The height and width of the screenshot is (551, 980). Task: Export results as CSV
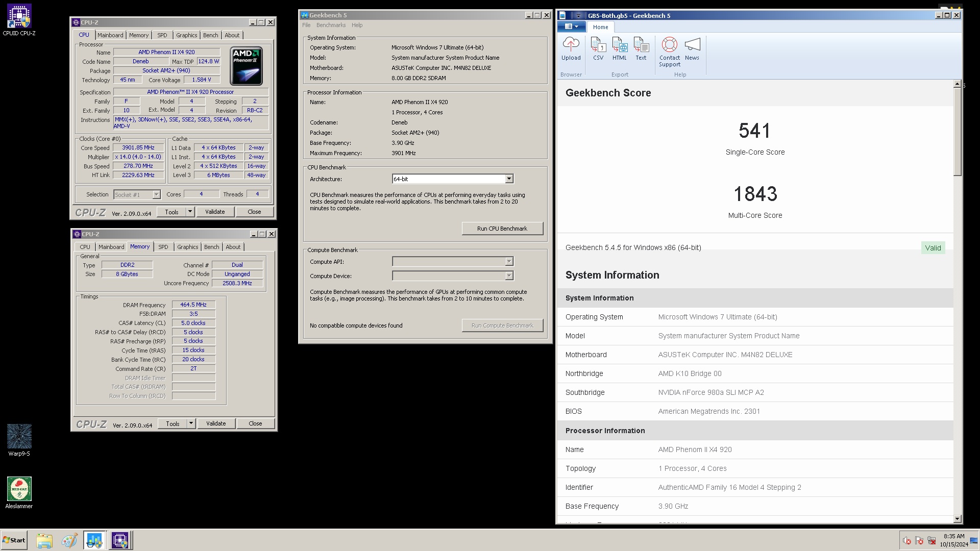[598, 49]
